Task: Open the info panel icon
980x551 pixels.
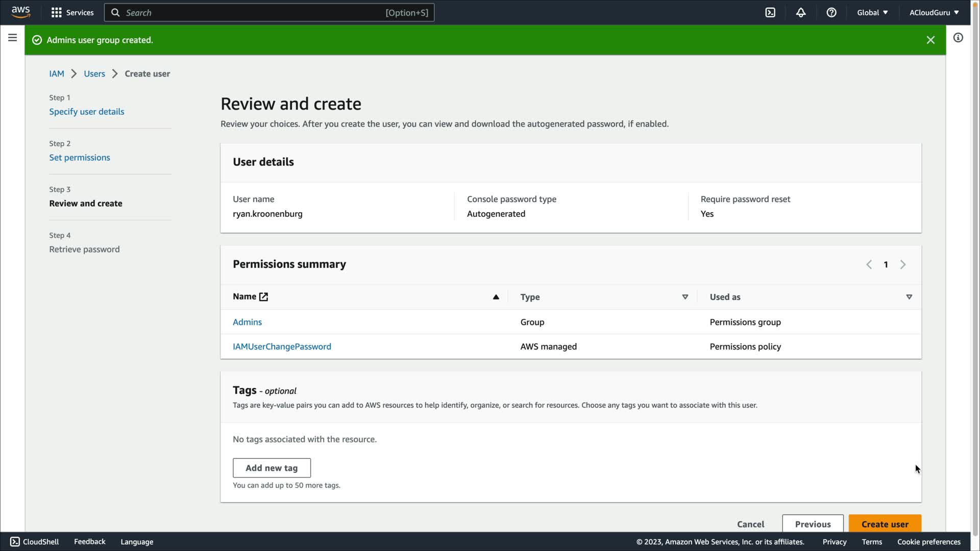Action: [958, 38]
